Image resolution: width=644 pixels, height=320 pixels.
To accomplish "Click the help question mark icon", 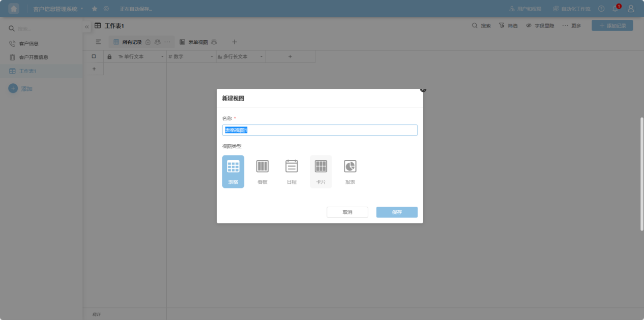I will [601, 9].
